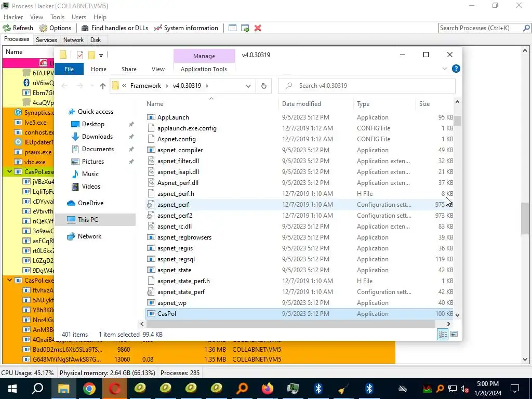
Task: Open the File tab in Explorer
Action: (69, 69)
